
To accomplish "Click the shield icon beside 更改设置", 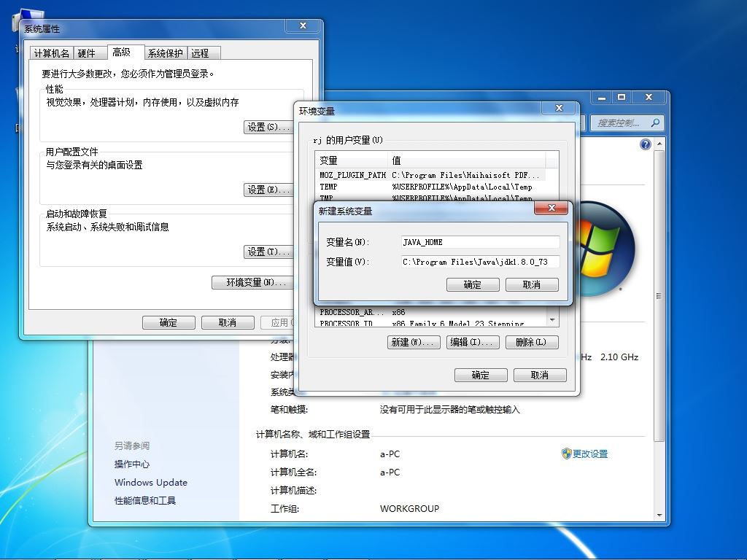I will point(566,454).
